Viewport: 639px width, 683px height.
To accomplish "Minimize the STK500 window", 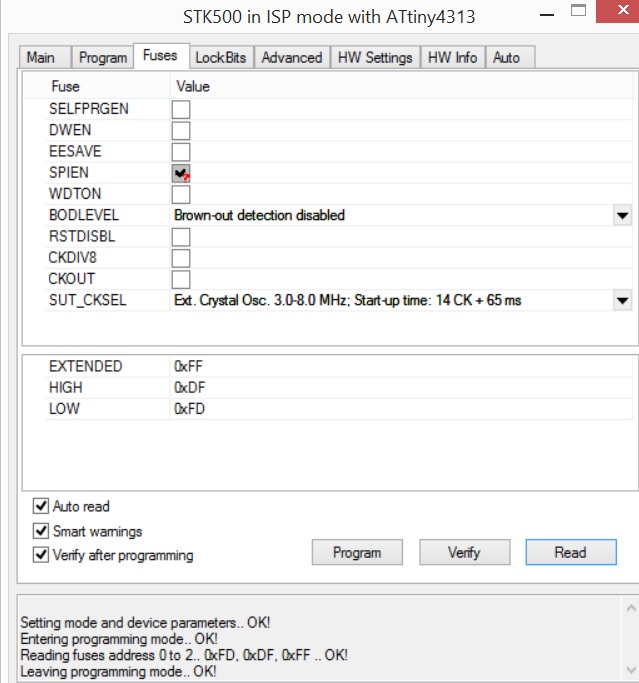I will (547, 15).
